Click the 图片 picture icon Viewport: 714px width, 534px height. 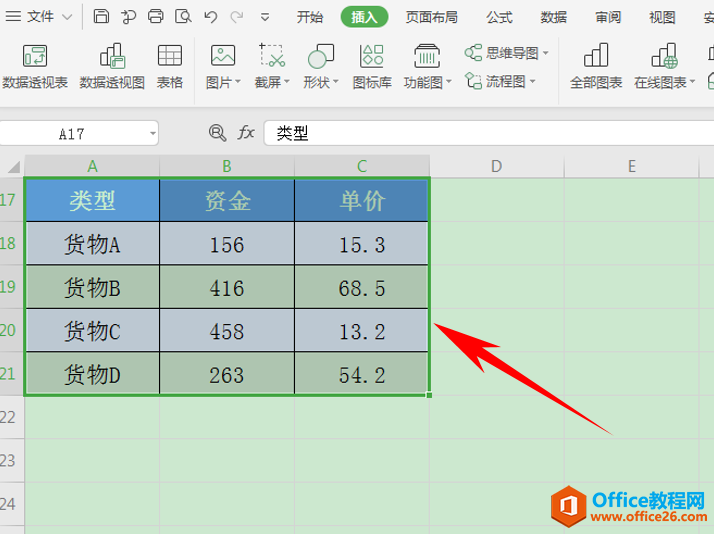pos(223,56)
